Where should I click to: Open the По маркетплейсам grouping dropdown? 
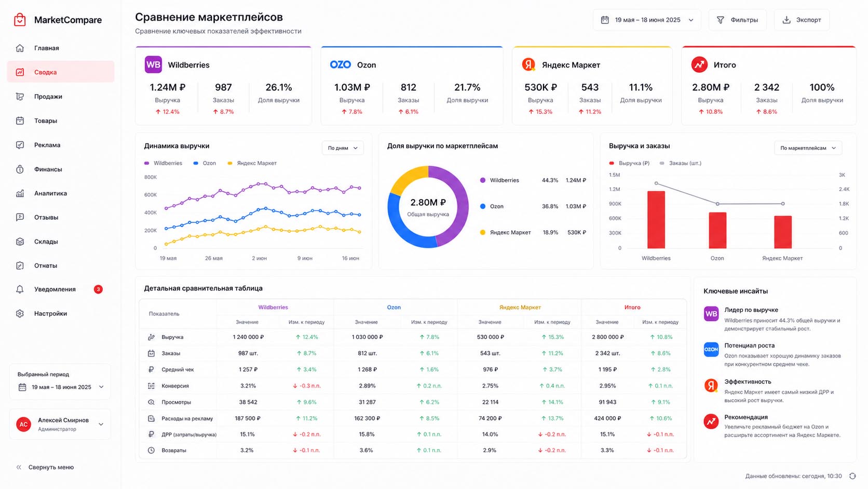pos(808,148)
